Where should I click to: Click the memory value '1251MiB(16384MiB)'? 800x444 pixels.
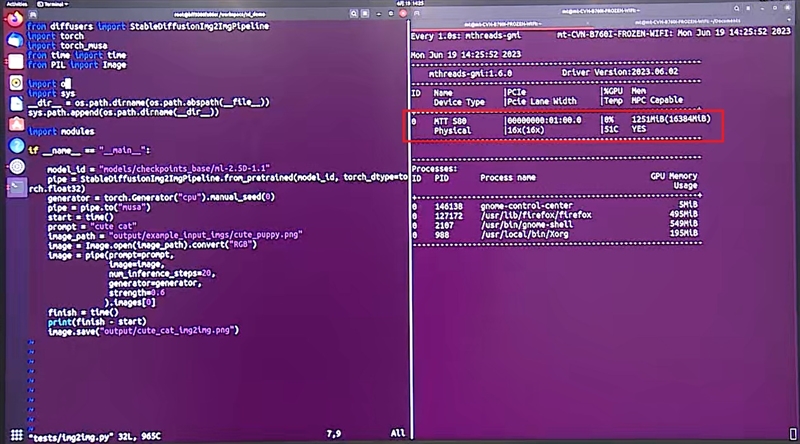click(x=671, y=119)
